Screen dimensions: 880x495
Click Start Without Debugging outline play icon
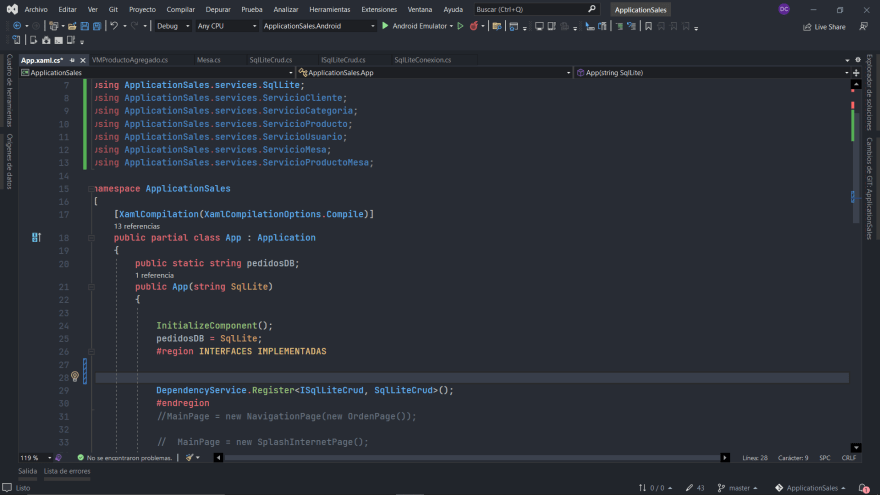(460, 26)
